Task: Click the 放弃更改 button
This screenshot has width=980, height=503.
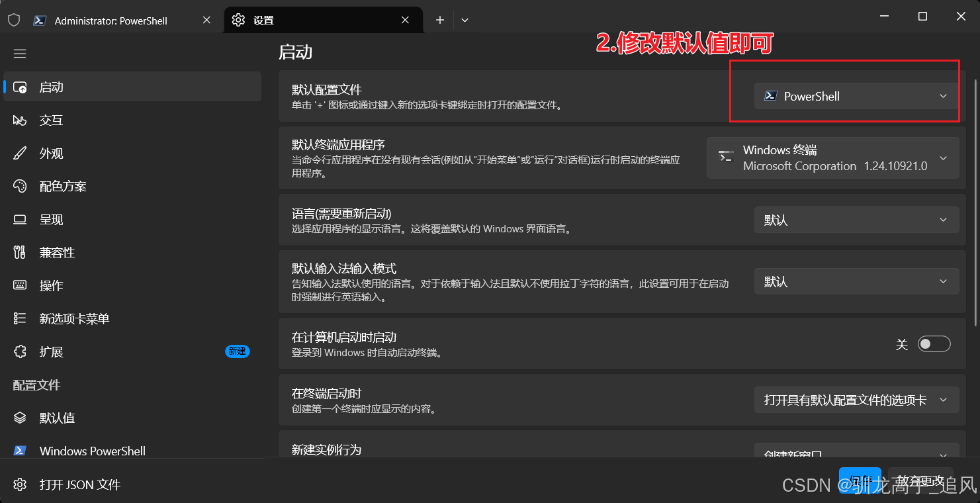Action: [x=920, y=480]
